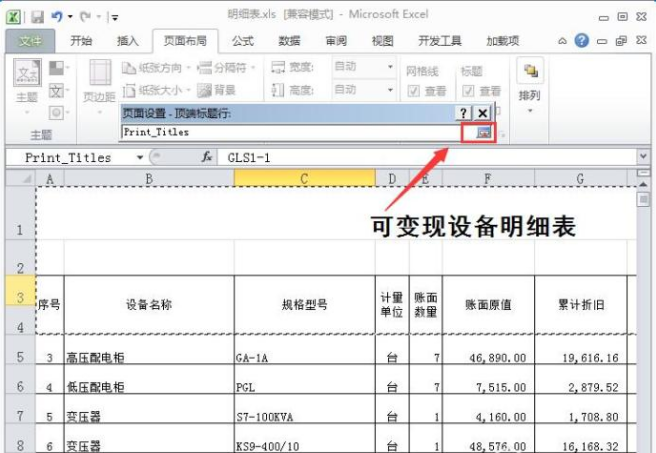Click the expand dialog button beside range box
Screen dimensions: 656x453
coord(484,133)
